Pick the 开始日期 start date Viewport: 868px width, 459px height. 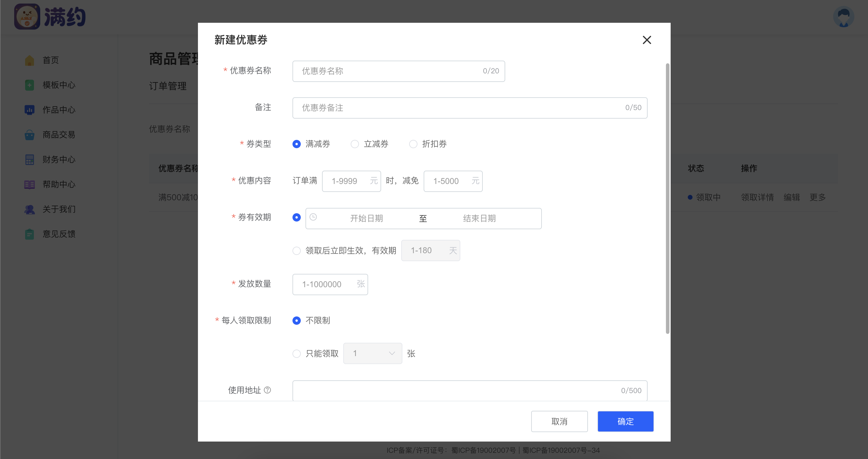[366, 219]
